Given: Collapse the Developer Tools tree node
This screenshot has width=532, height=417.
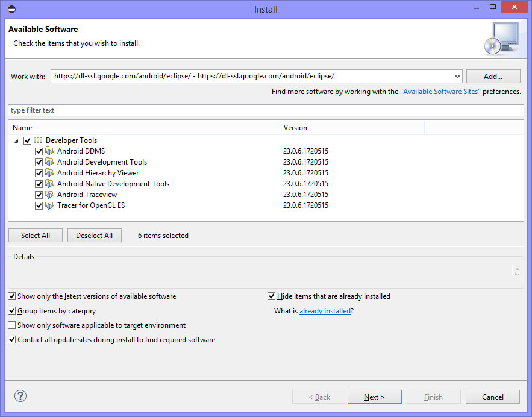Looking at the screenshot, I should pos(16,140).
